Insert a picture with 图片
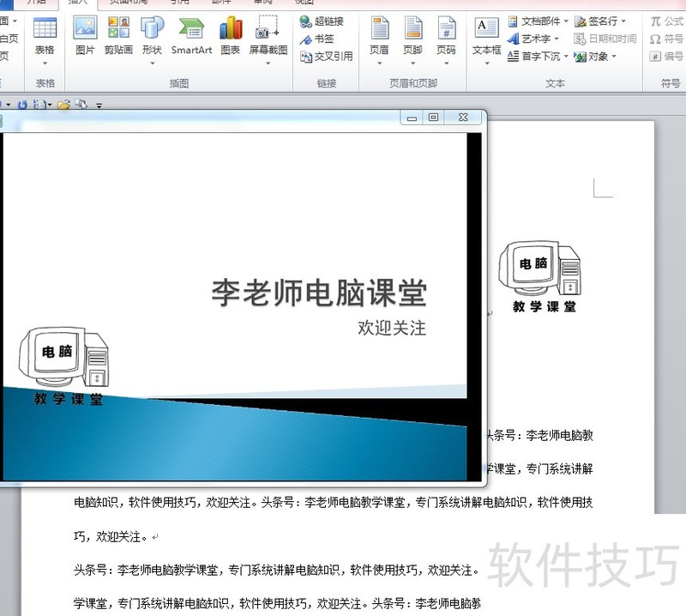The width and height of the screenshot is (686, 616). click(85, 36)
